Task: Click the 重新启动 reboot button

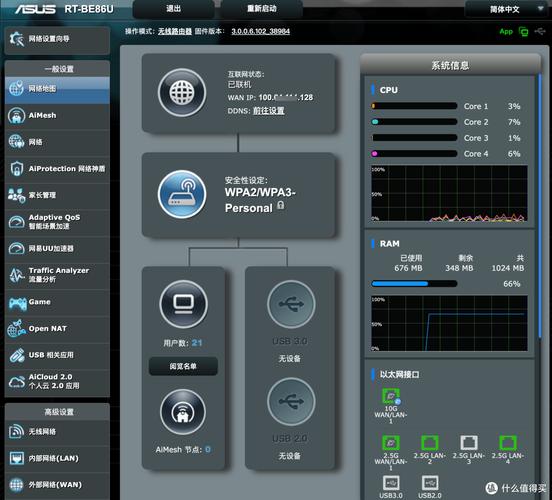Action: click(x=262, y=9)
